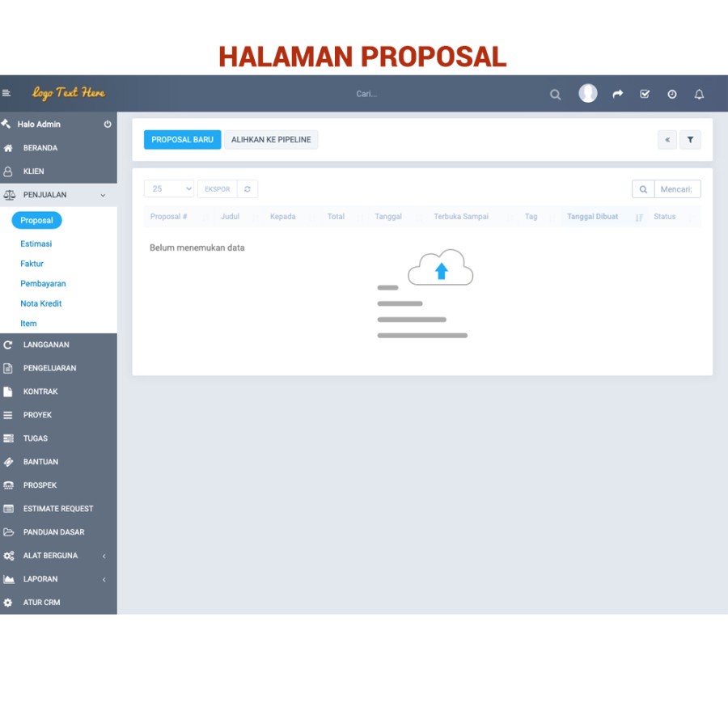This screenshot has width=728, height=728.
Task: Click the notification bell icon
Action: click(699, 95)
